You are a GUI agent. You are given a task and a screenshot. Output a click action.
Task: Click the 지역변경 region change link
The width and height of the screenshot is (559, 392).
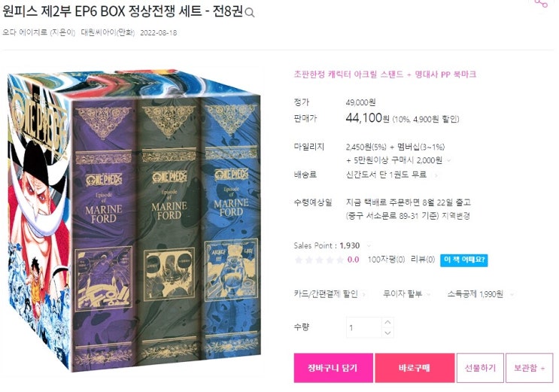(456, 216)
